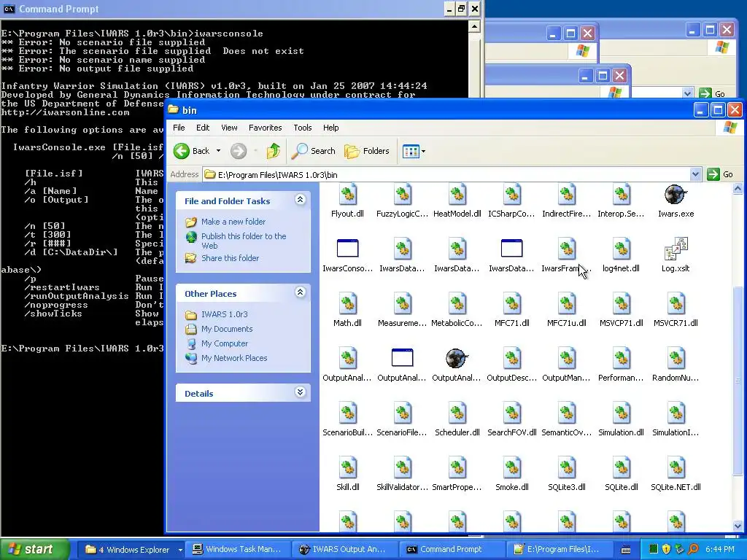The width and height of the screenshot is (747, 560).
Task: Select the MFC71.dll file icon
Action: click(511, 303)
